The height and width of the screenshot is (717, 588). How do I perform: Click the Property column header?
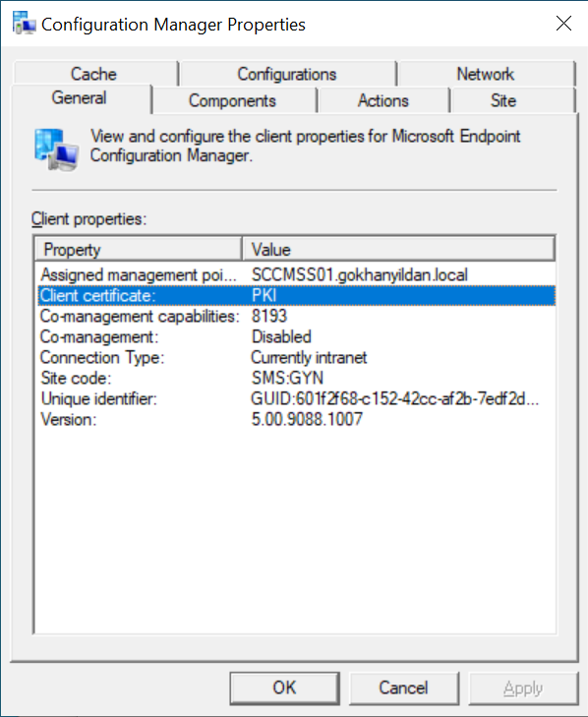click(138, 249)
